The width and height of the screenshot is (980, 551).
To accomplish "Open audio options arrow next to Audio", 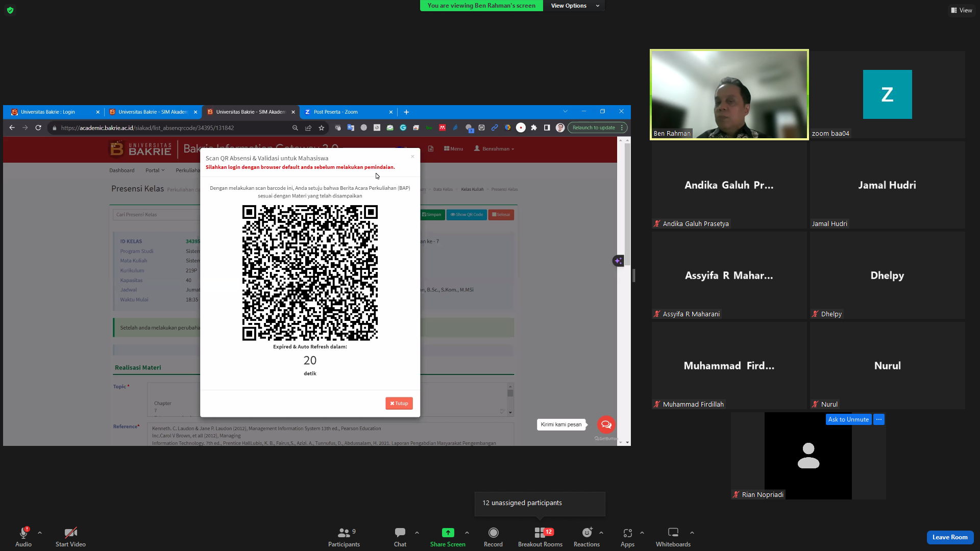I will click(40, 533).
